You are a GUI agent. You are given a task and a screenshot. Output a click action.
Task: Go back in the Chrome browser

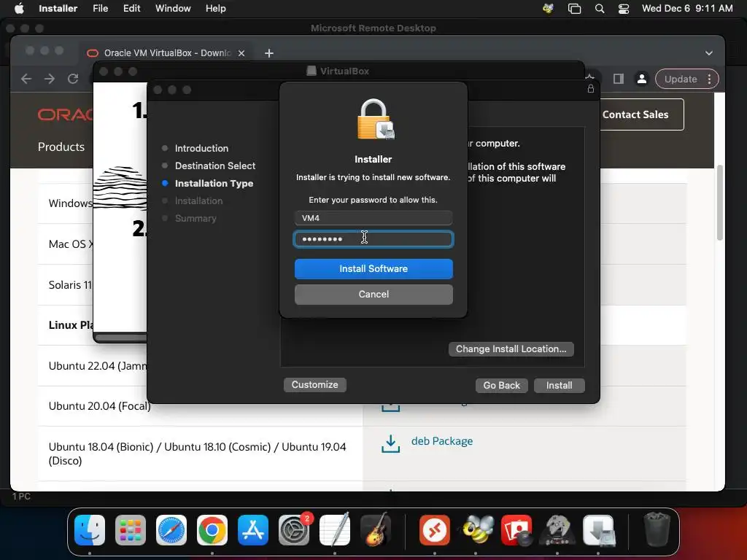point(26,79)
